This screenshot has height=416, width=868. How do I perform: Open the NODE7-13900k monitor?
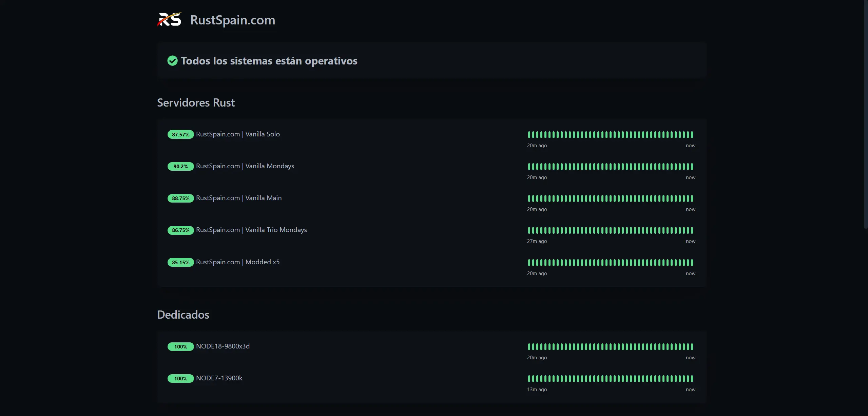tap(219, 378)
